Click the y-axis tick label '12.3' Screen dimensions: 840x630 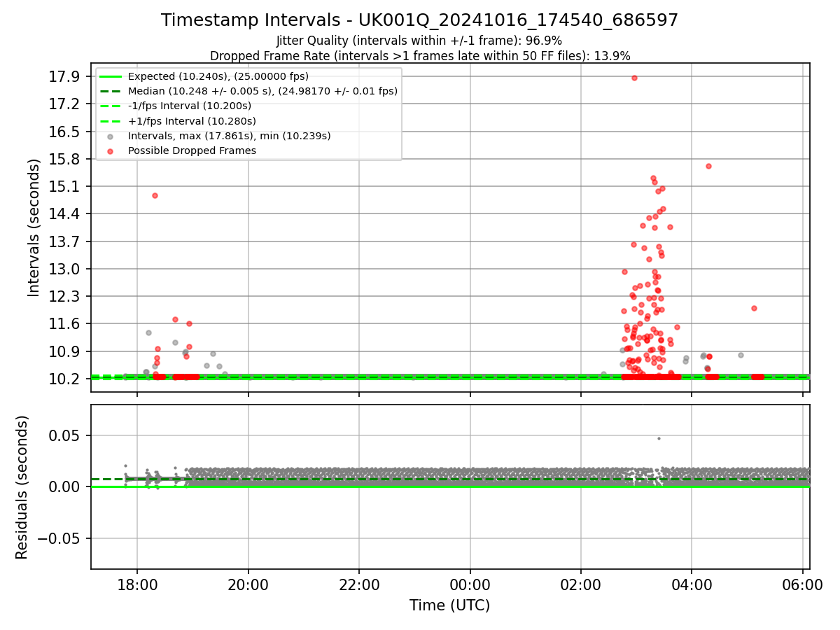65,296
